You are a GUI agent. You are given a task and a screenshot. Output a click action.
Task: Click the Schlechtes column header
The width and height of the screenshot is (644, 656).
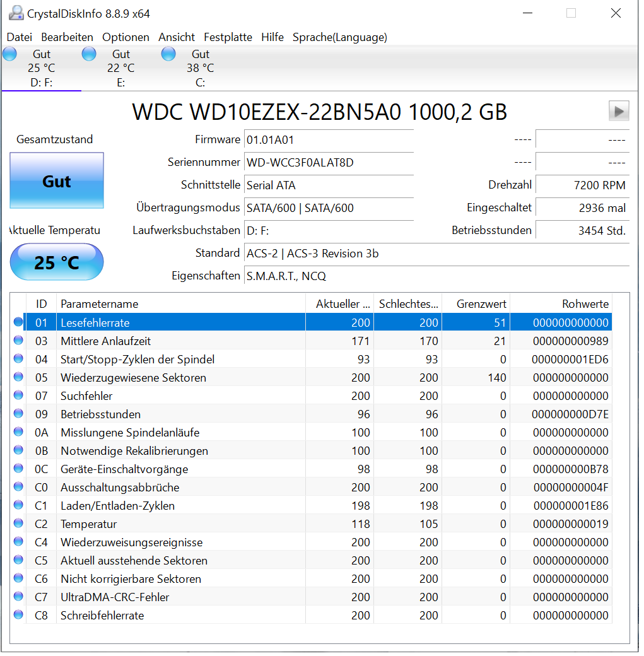(x=408, y=304)
